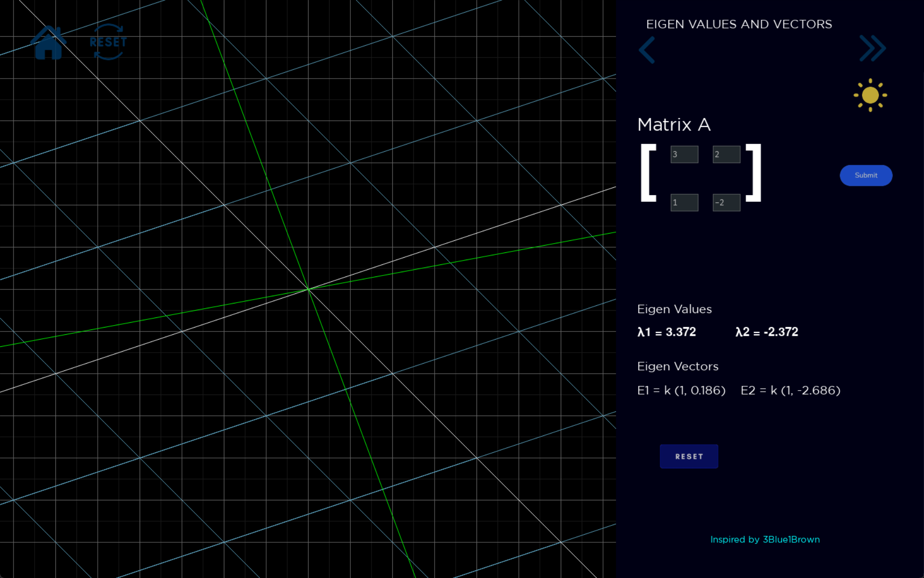Click the Home icon

[x=49, y=42]
